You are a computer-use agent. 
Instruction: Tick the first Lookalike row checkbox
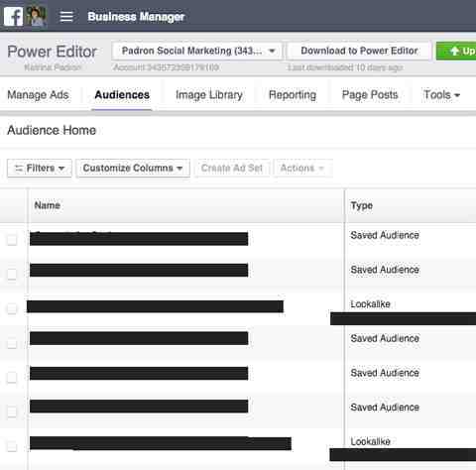pyautogui.click(x=12, y=308)
